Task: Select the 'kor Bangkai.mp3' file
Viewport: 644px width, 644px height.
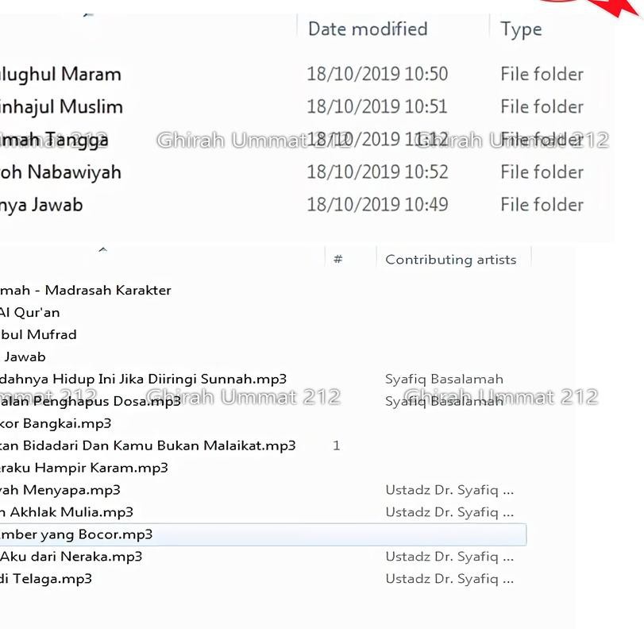Action: [x=56, y=423]
